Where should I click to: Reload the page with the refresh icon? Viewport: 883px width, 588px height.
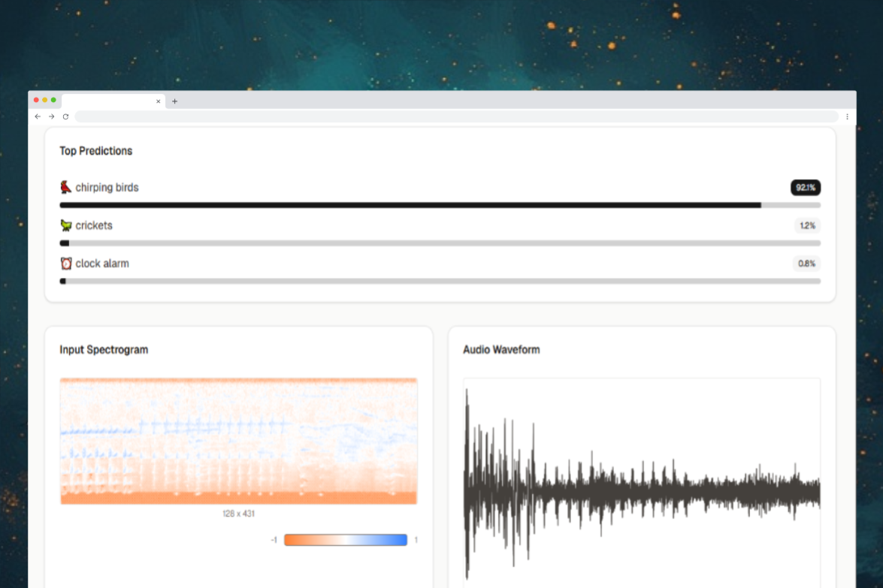65,116
